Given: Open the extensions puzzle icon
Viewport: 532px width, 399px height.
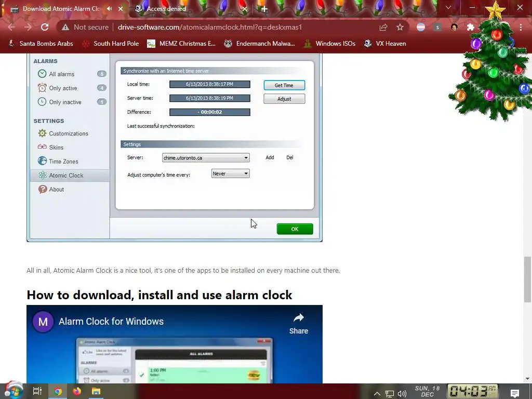Looking at the screenshot, I should 471,27.
